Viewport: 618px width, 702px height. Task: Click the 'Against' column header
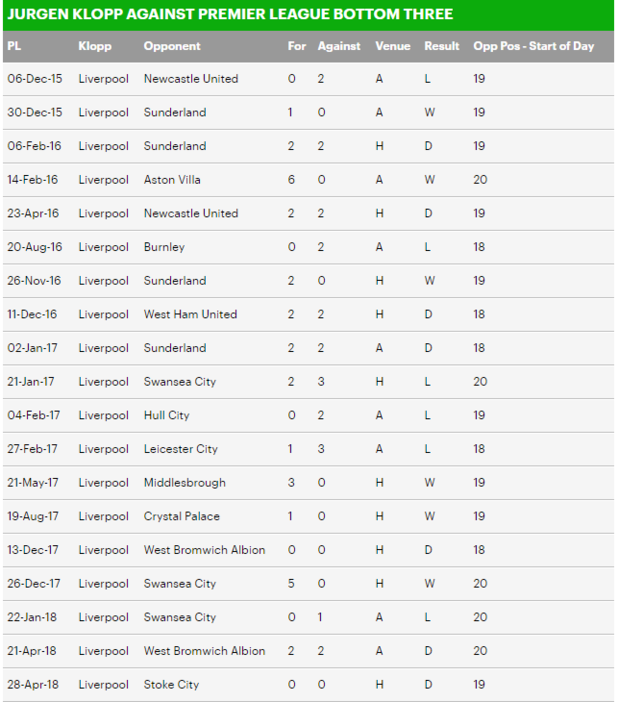pos(339,46)
